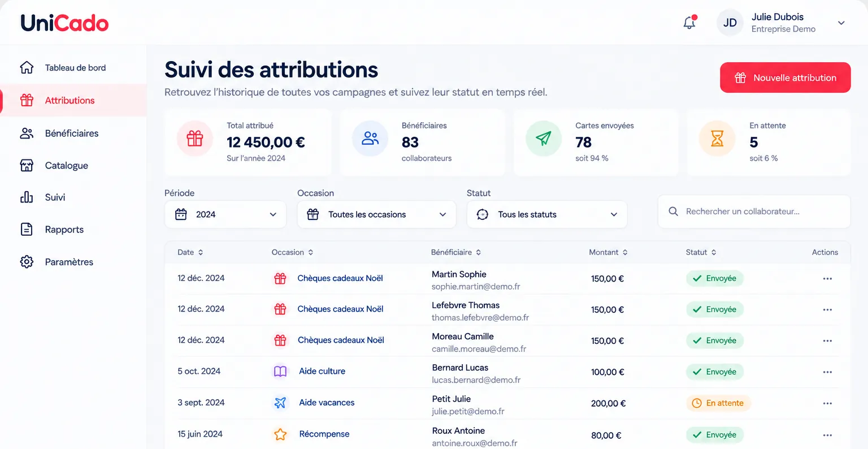868x449 pixels.
Task: Click the 200,00 € amount cell
Action: click(608, 403)
